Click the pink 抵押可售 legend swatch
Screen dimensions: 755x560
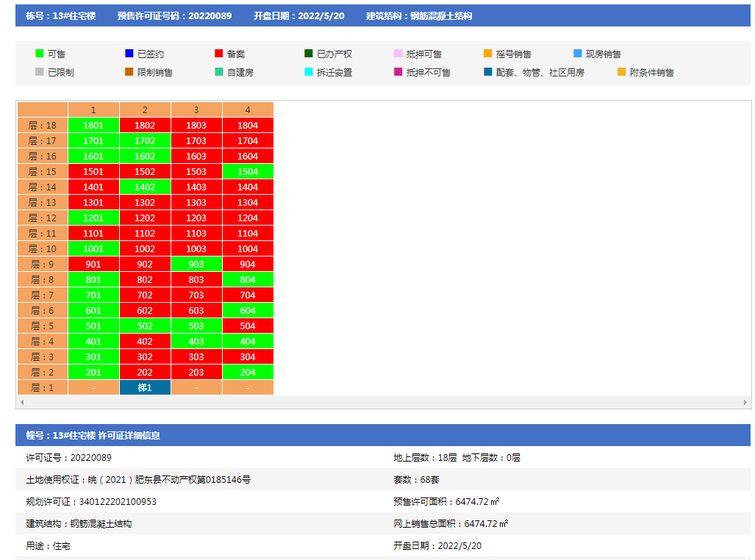(398, 54)
